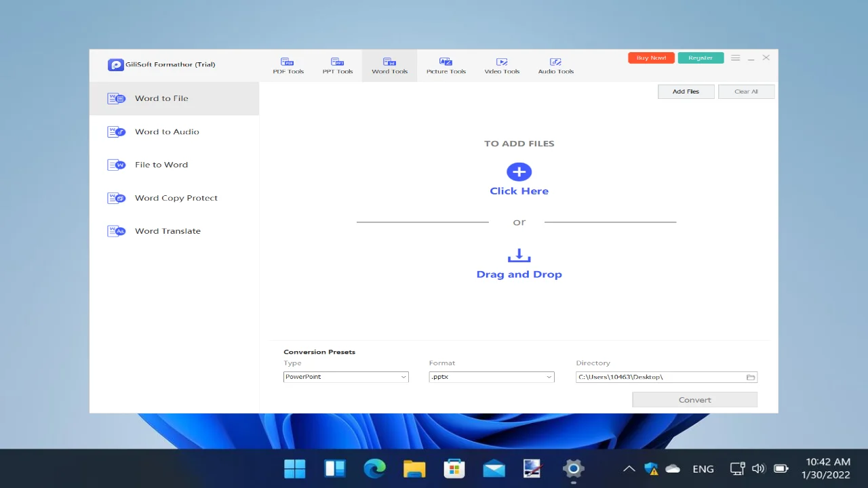Open the screen capture app in taskbar
The height and width of the screenshot is (488, 868).
533,468
